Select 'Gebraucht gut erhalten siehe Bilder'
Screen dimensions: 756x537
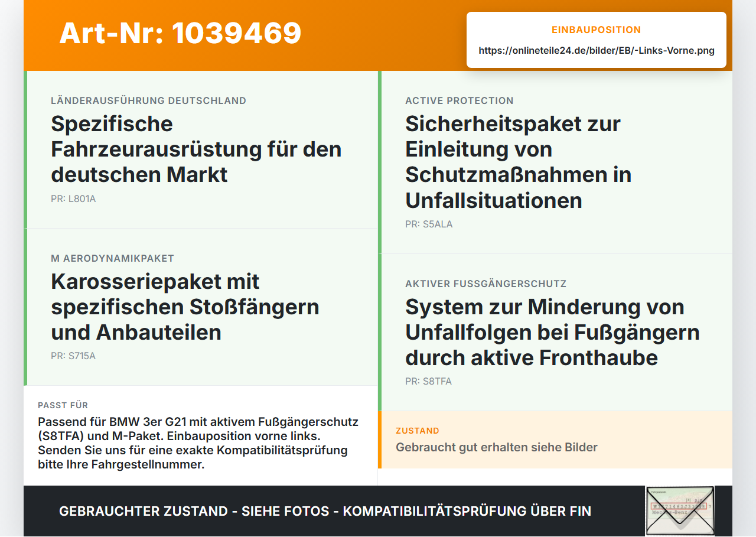(x=497, y=447)
